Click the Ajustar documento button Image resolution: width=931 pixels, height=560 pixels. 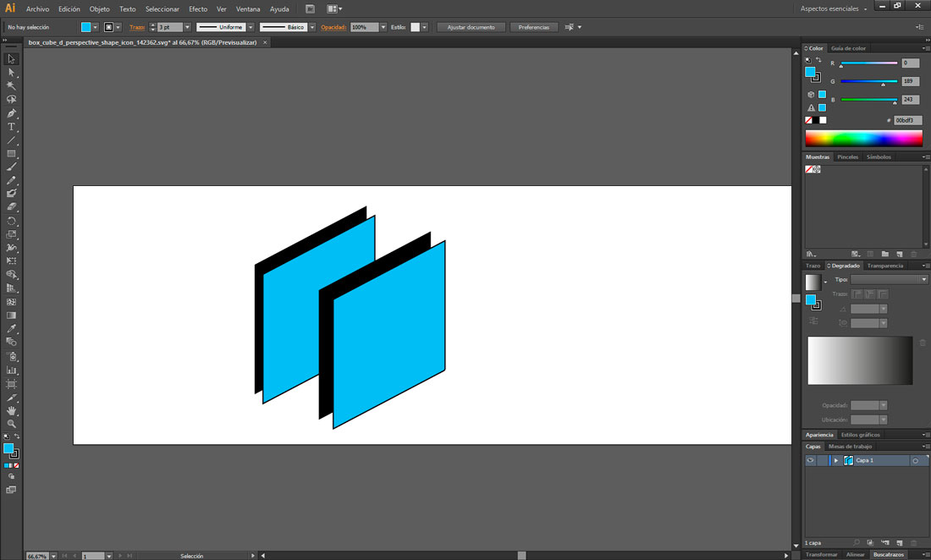pyautogui.click(x=471, y=27)
